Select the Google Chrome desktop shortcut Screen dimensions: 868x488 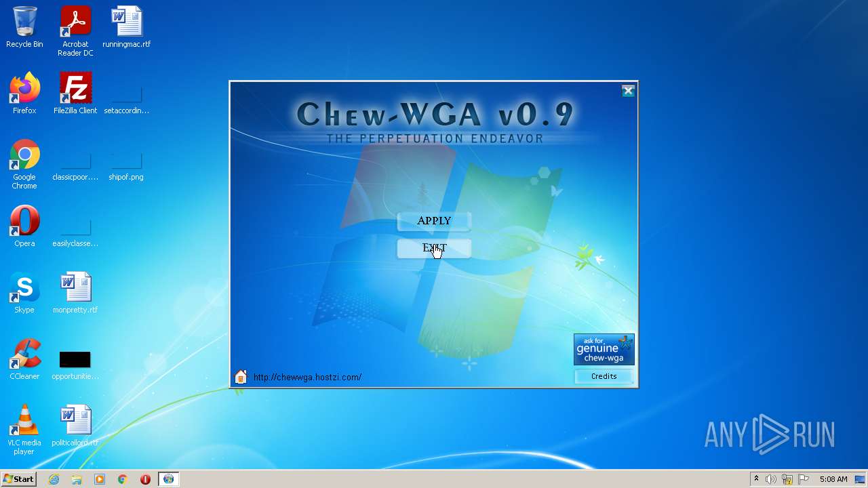point(24,164)
